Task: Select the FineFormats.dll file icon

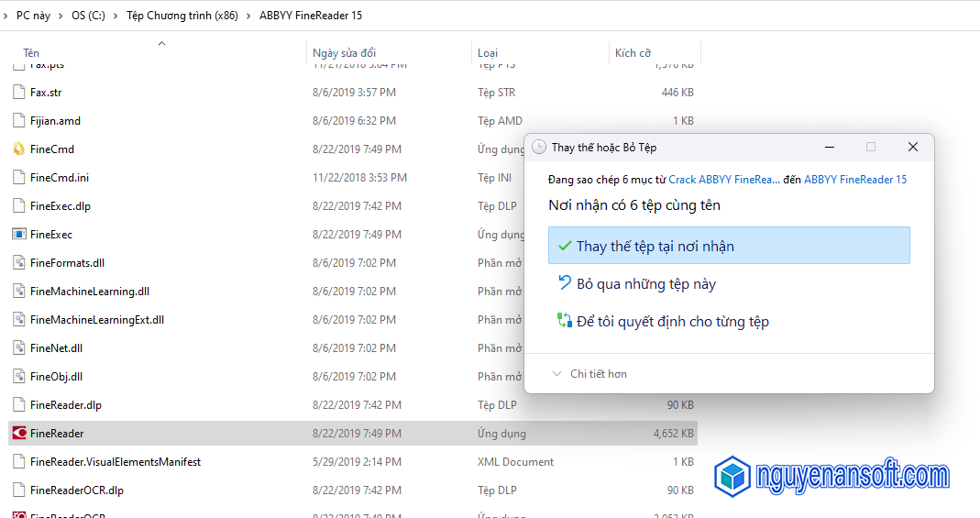Action: 18,263
